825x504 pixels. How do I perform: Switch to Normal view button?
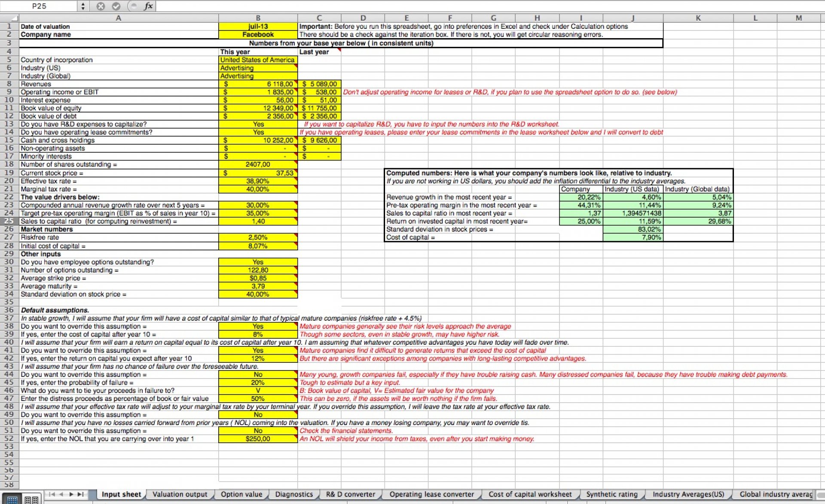coord(12,499)
